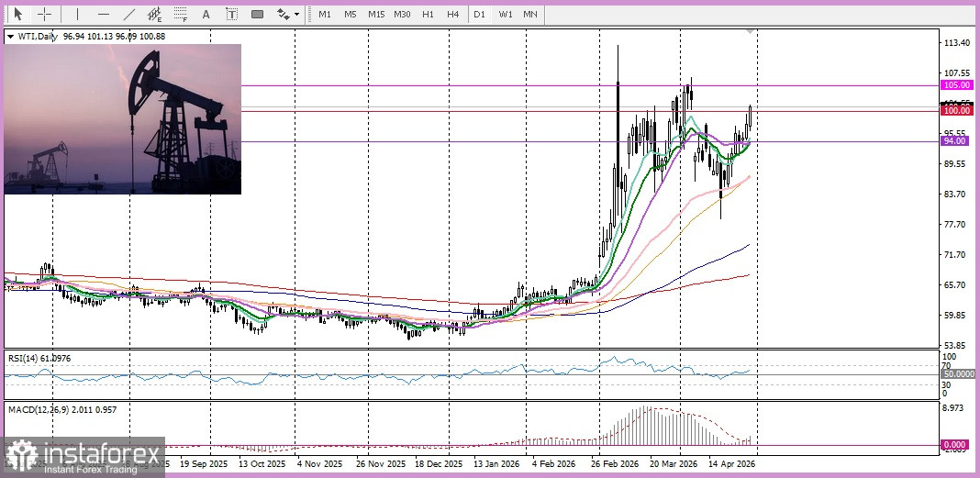Click the text label tool

click(x=231, y=14)
